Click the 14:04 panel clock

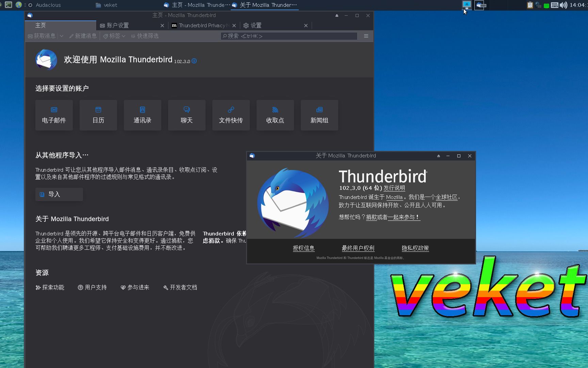[x=578, y=5]
